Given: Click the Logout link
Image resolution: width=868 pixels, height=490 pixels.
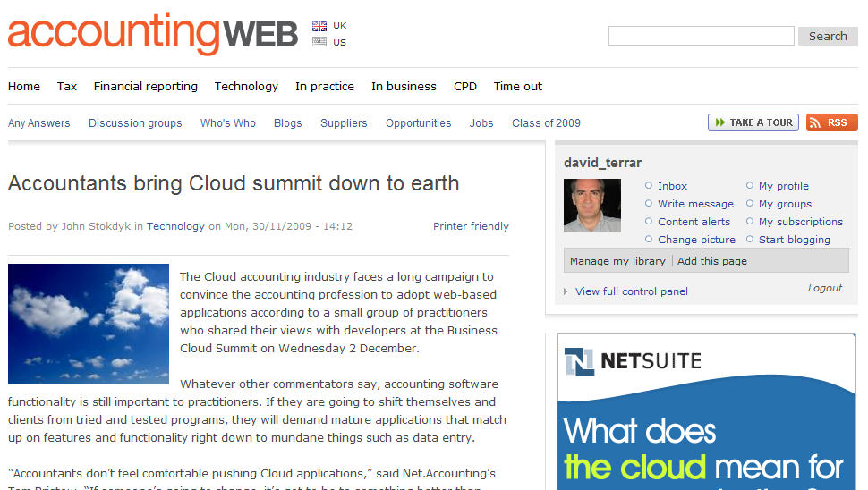Looking at the screenshot, I should click(825, 288).
